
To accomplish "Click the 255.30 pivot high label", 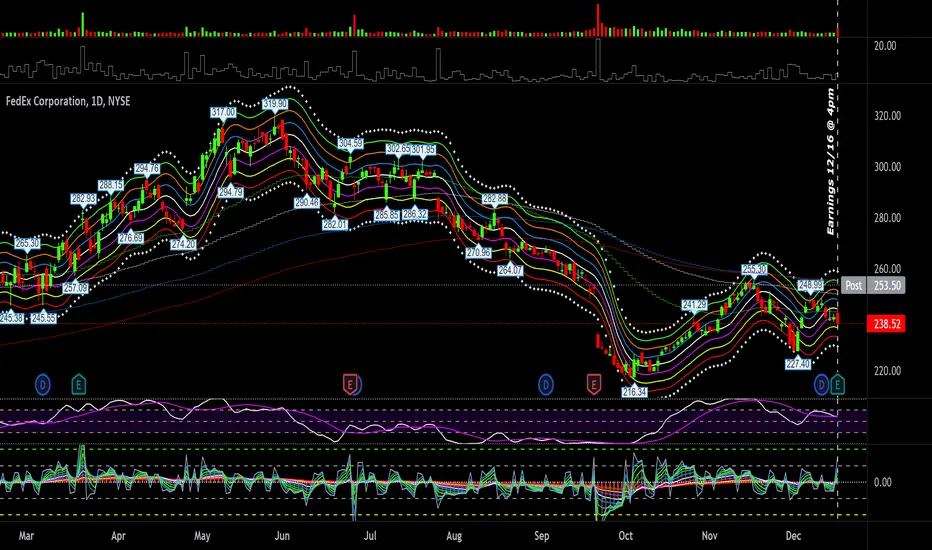I will point(754,269).
